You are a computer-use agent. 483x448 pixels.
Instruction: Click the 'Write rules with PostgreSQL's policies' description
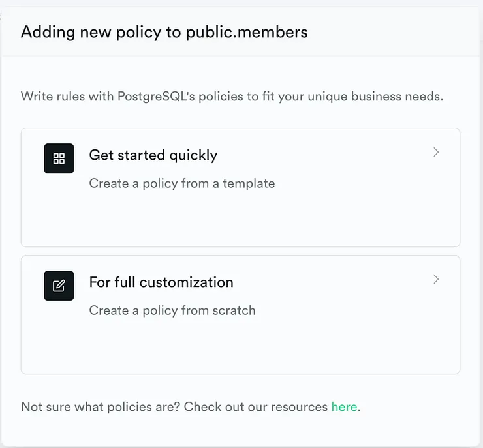coord(232,97)
